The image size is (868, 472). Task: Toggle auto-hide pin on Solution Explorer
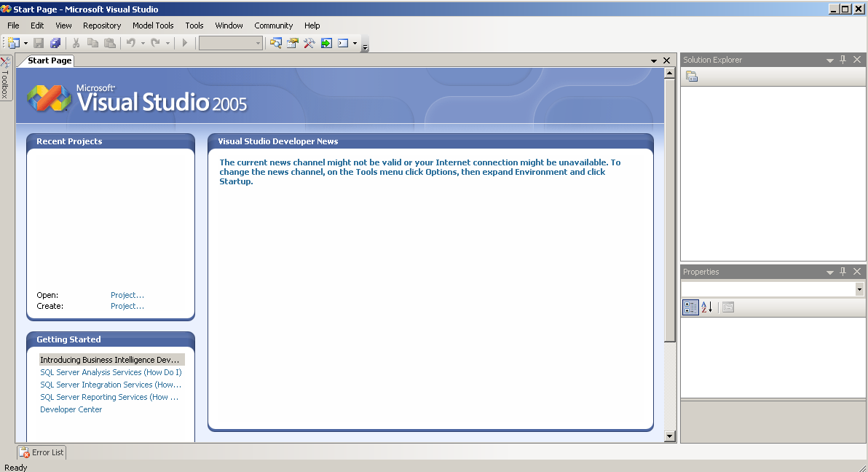tap(843, 60)
